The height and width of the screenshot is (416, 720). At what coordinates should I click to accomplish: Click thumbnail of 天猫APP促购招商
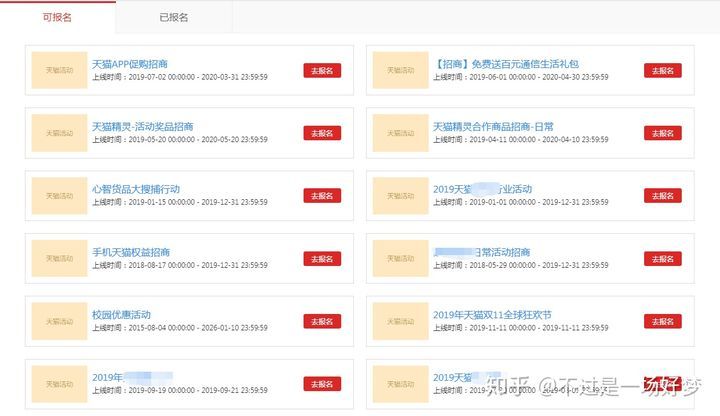click(59, 70)
